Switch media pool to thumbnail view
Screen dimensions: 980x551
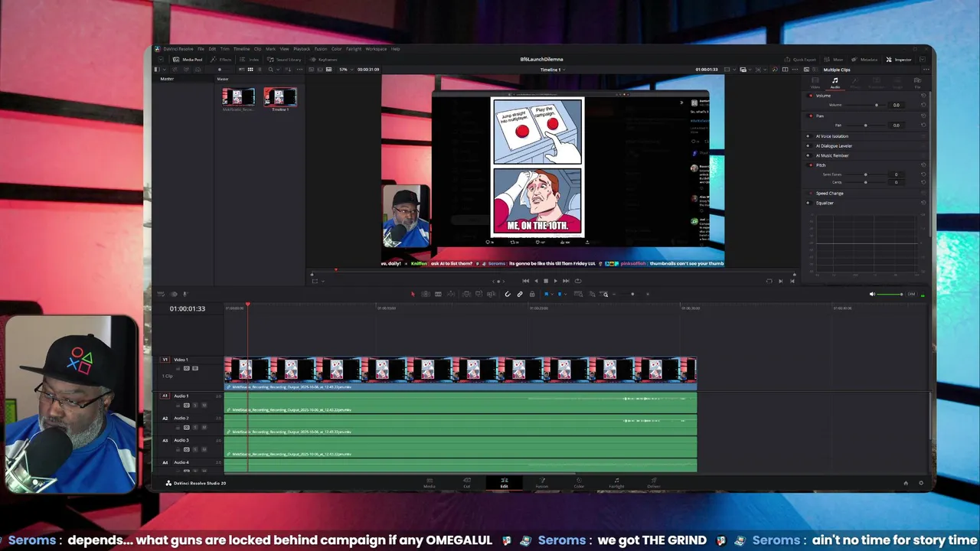coord(250,70)
